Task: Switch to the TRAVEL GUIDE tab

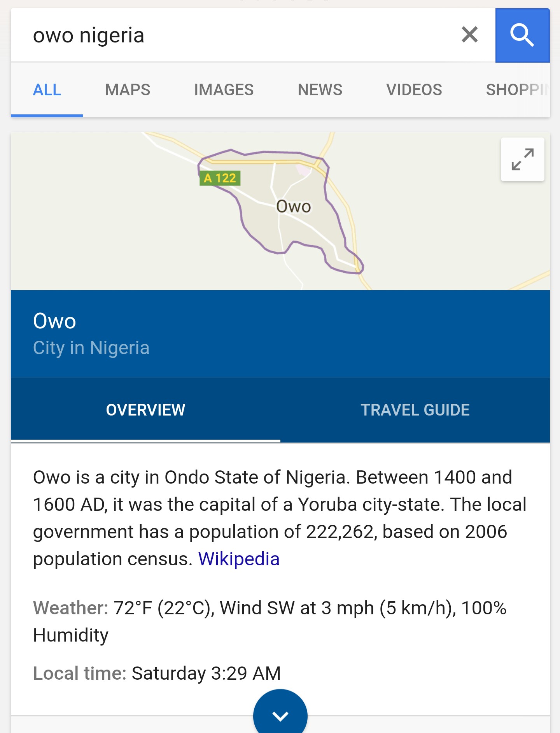Action: click(x=415, y=410)
